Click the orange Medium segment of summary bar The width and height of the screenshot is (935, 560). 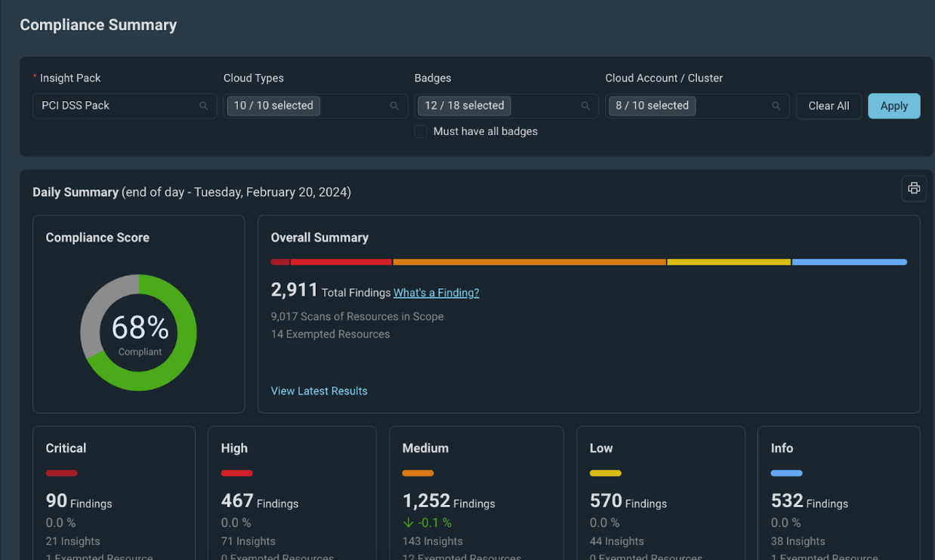(x=529, y=262)
